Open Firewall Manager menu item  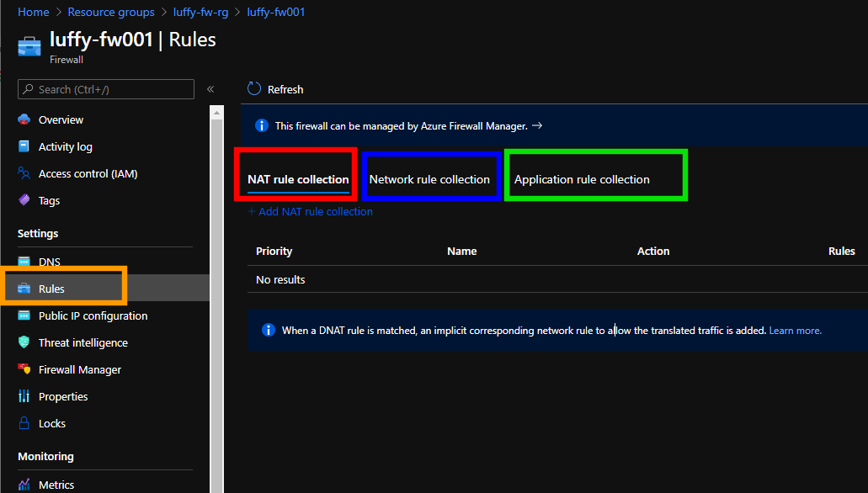(x=80, y=369)
